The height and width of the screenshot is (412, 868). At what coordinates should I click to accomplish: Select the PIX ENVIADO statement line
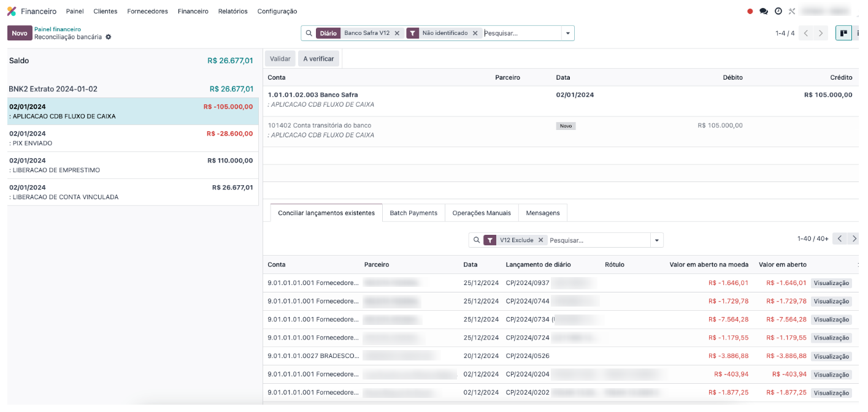(133, 139)
